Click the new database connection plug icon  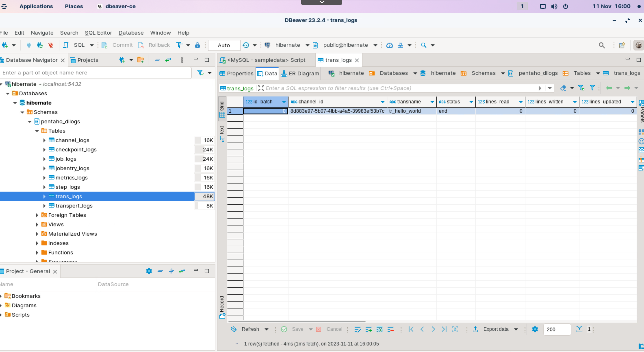(x=5, y=45)
